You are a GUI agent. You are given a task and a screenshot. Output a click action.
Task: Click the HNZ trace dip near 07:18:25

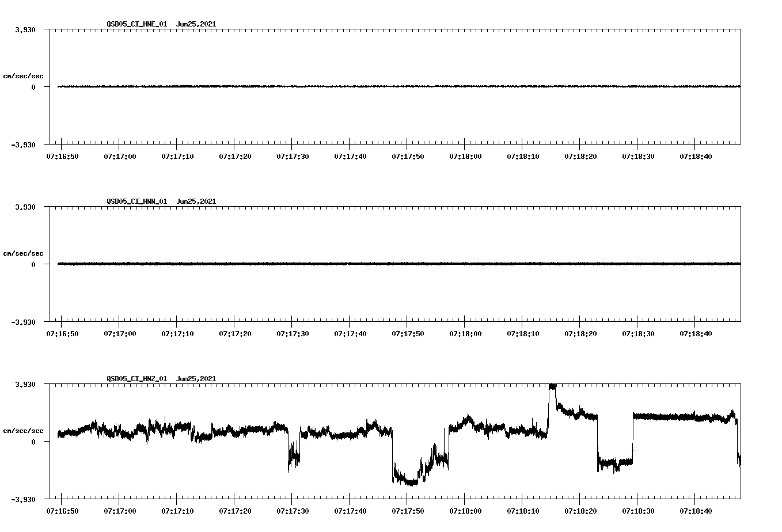click(x=615, y=462)
